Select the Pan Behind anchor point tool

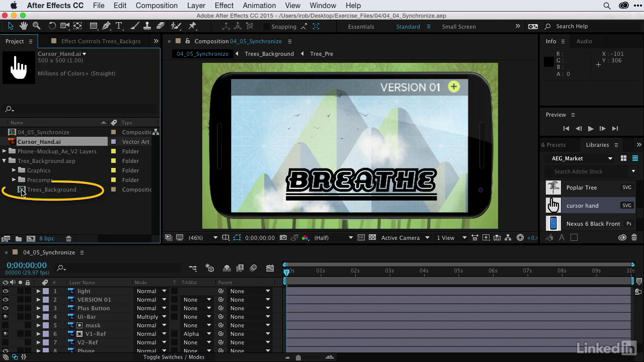(x=78, y=26)
